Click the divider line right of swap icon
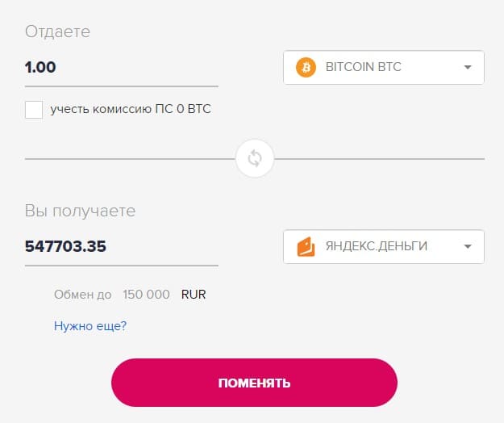The width and height of the screenshot is (504, 423). click(379, 158)
